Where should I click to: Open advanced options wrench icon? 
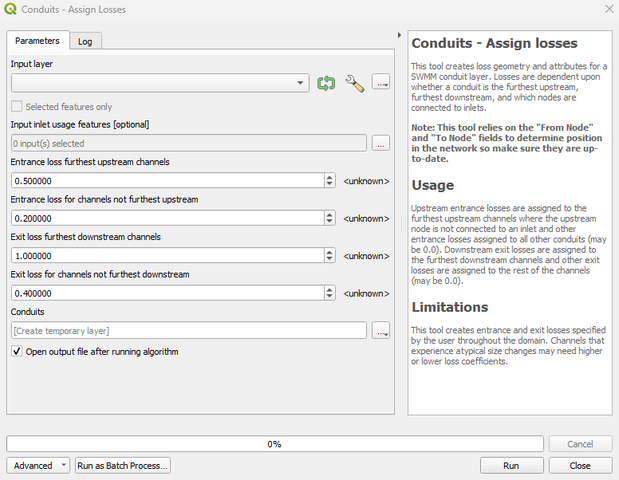click(x=354, y=83)
